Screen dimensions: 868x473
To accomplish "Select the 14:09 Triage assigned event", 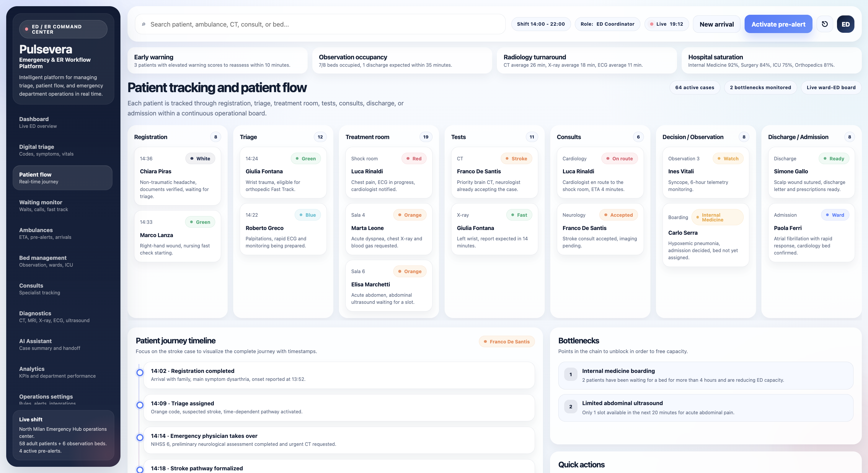I will click(x=339, y=408).
